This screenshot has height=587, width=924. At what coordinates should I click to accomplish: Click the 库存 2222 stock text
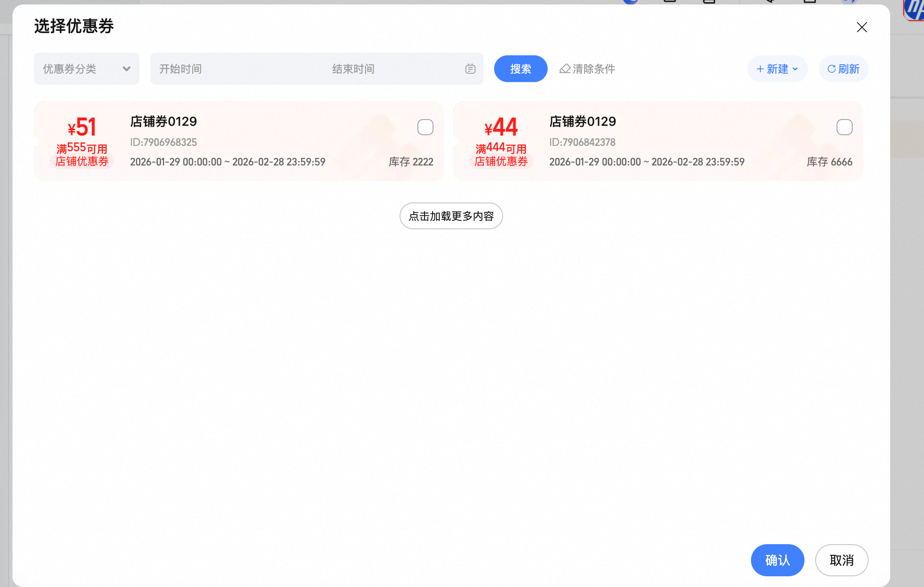411,161
